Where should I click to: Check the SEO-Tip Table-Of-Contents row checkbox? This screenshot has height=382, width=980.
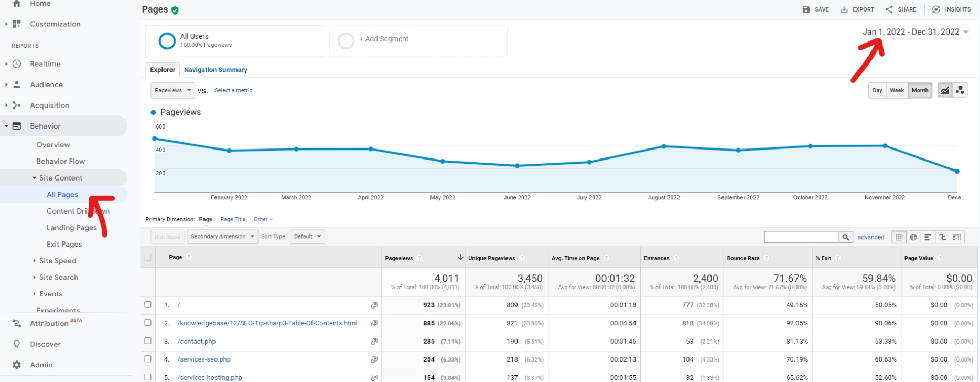tap(148, 323)
